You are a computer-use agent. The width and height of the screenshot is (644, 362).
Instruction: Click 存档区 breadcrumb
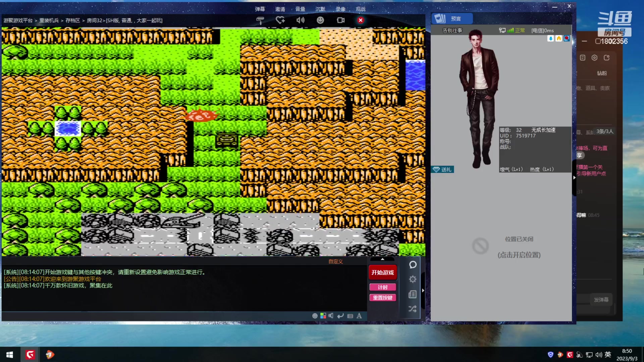tap(73, 20)
